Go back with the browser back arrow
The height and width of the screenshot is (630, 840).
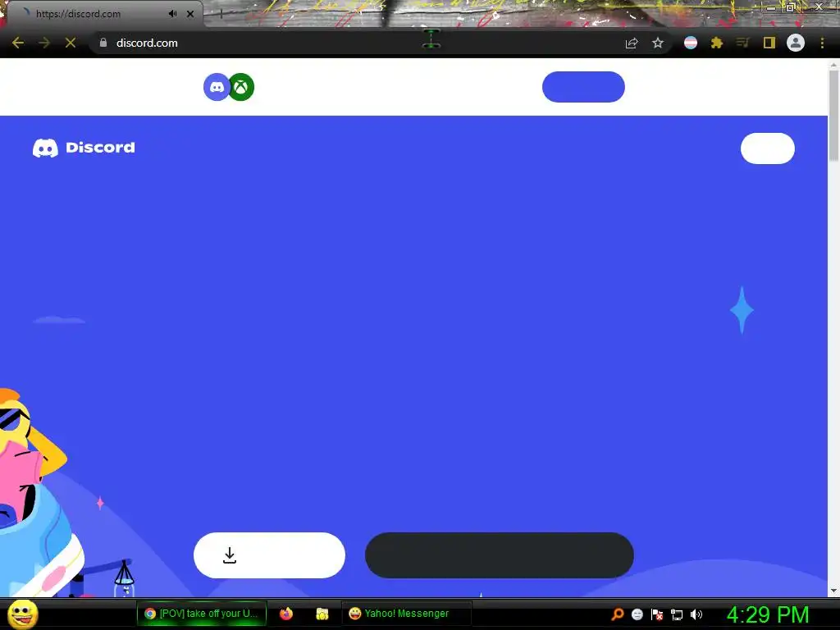pyautogui.click(x=18, y=43)
